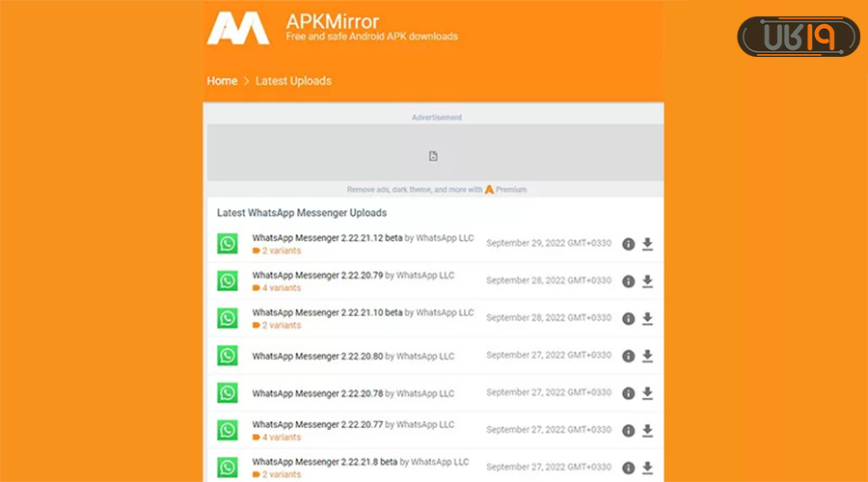Open Latest Uploads breadcrumb
This screenshot has width=868, height=482.
pyautogui.click(x=293, y=81)
